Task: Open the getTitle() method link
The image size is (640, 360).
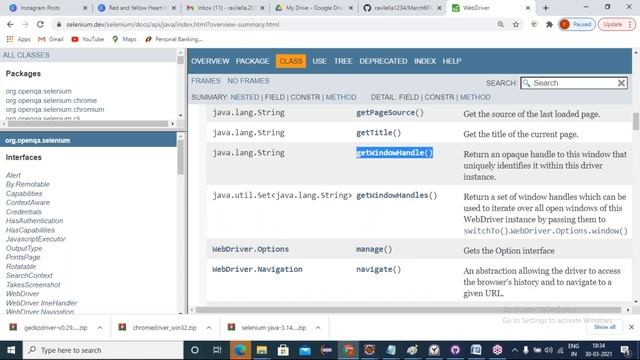Action: click(x=378, y=133)
